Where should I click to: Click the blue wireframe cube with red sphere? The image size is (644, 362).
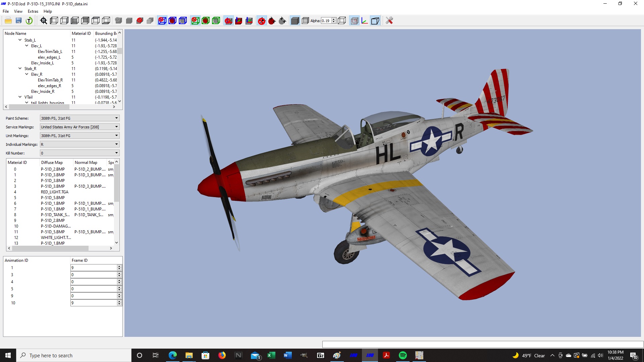[172, 21]
